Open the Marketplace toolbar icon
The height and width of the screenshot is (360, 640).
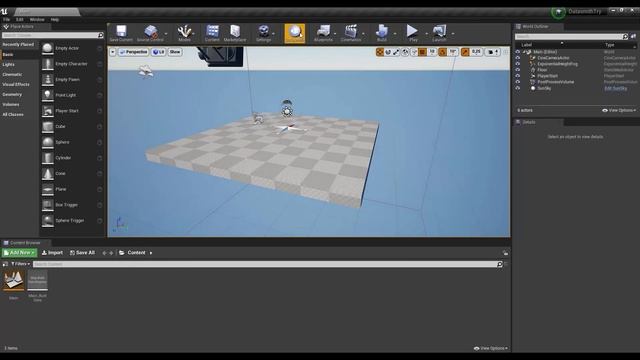(235, 33)
